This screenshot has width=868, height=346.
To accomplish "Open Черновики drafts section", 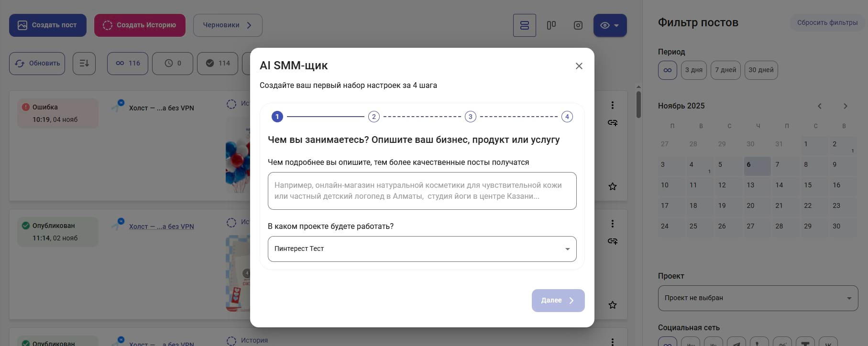I will pos(227,25).
